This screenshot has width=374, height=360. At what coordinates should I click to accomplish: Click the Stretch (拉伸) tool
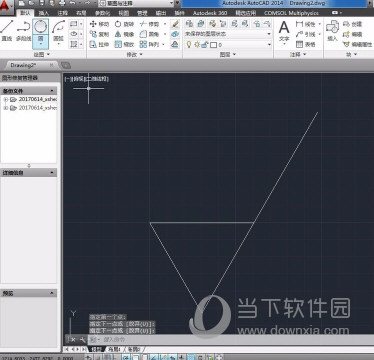(99, 44)
